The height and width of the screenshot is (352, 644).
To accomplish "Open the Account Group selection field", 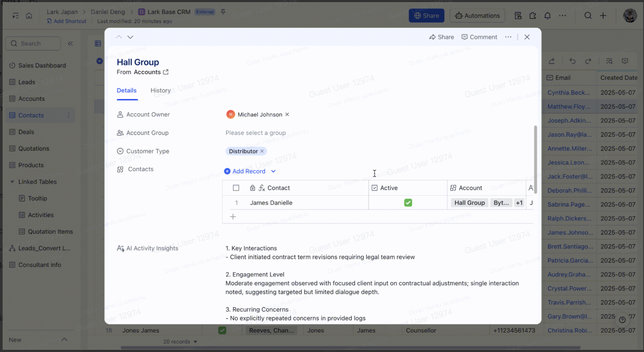I will (x=255, y=133).
